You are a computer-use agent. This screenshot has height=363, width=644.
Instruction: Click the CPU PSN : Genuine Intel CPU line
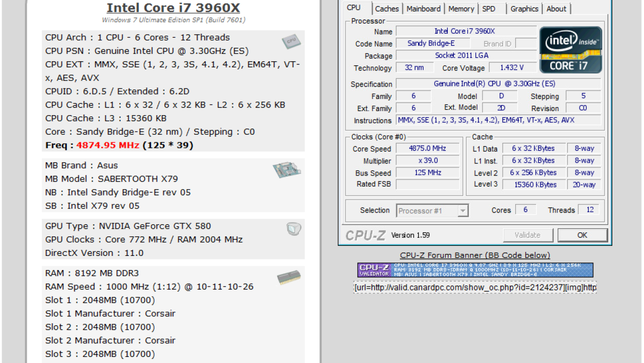147,51
